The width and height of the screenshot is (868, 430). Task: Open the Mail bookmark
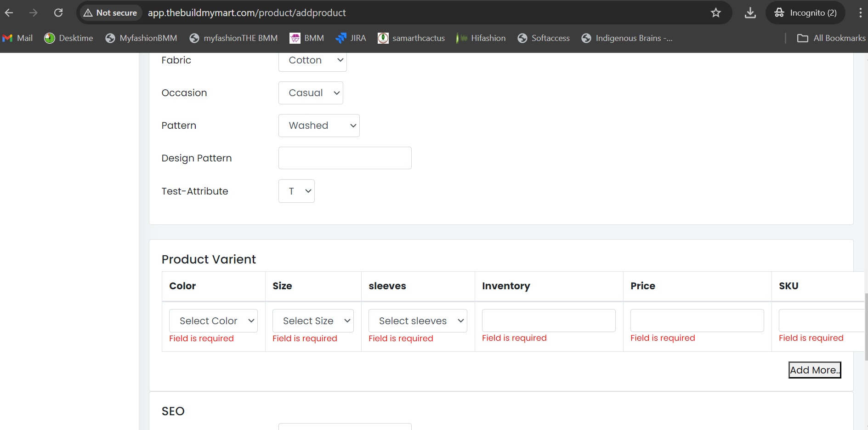coord(18,38)
